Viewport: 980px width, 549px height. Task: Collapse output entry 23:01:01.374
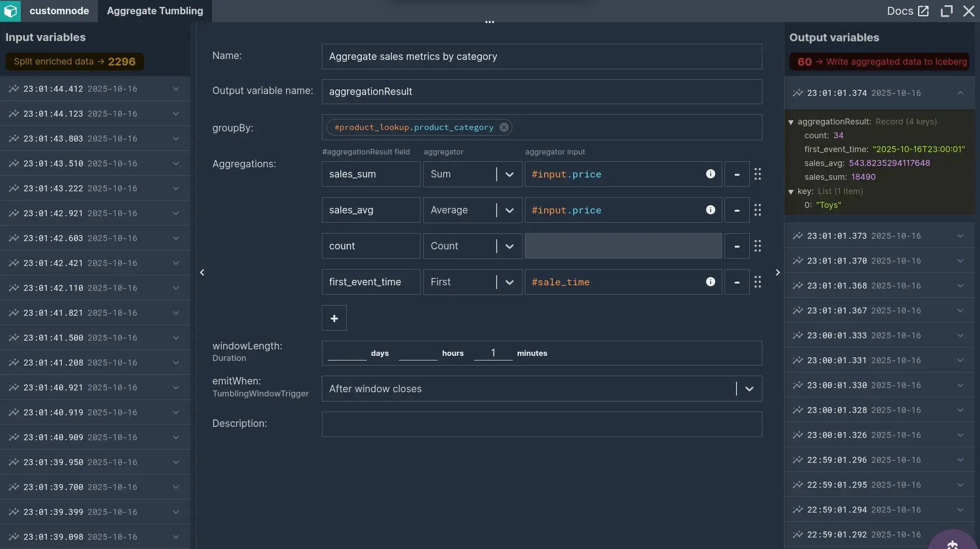(879, 93)
